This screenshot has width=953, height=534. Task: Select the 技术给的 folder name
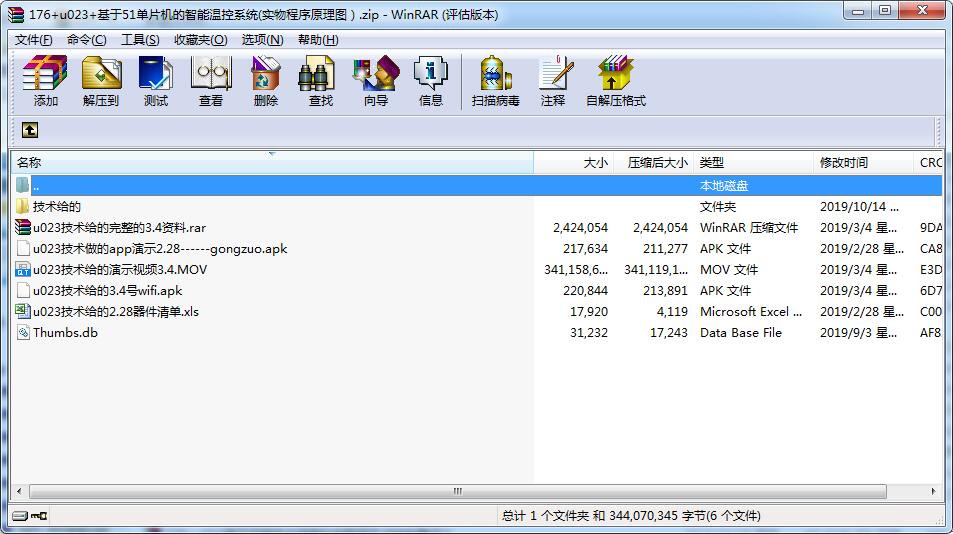point(57,206)
